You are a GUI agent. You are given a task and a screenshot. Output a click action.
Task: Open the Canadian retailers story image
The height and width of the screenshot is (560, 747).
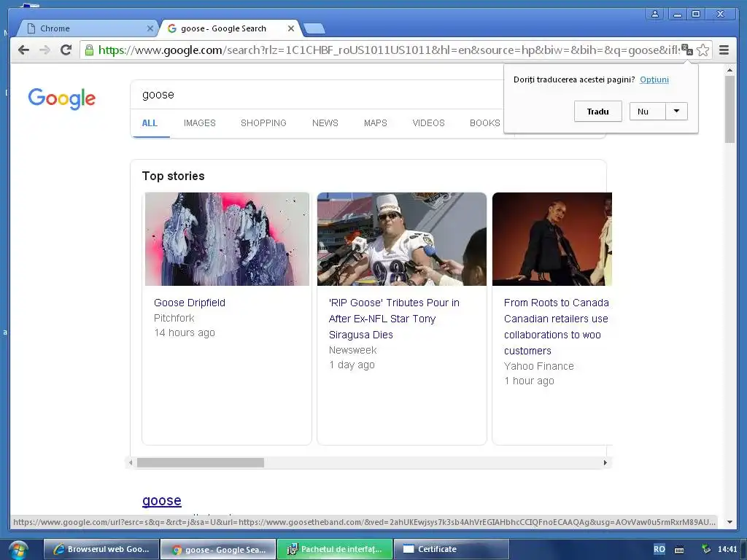point(552,239)
